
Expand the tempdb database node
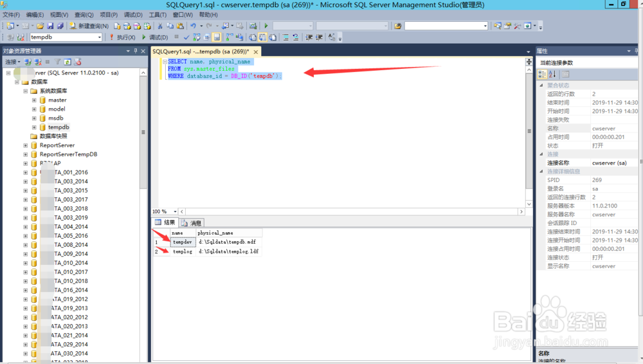(34, 127)
